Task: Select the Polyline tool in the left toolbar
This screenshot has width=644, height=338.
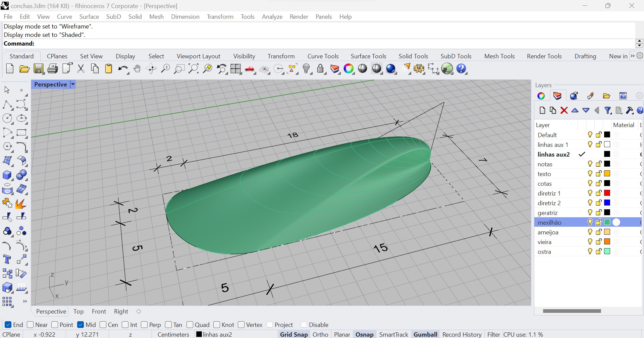Action: click(7, 105)
